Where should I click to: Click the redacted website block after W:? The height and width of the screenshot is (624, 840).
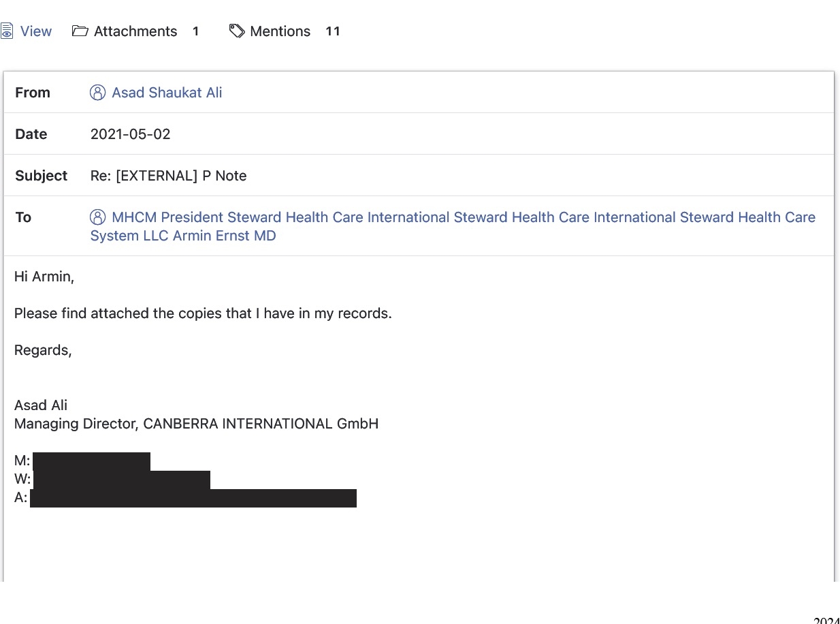(122, 480)
